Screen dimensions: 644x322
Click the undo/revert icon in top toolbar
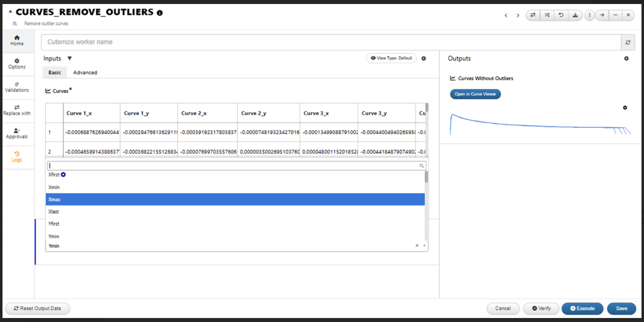(x=561, y=15)
